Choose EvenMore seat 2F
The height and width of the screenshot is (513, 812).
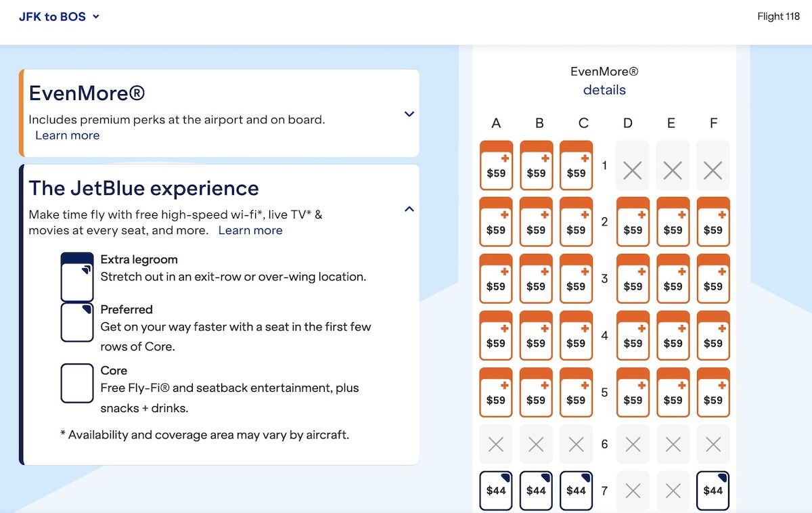pos(713,223)
